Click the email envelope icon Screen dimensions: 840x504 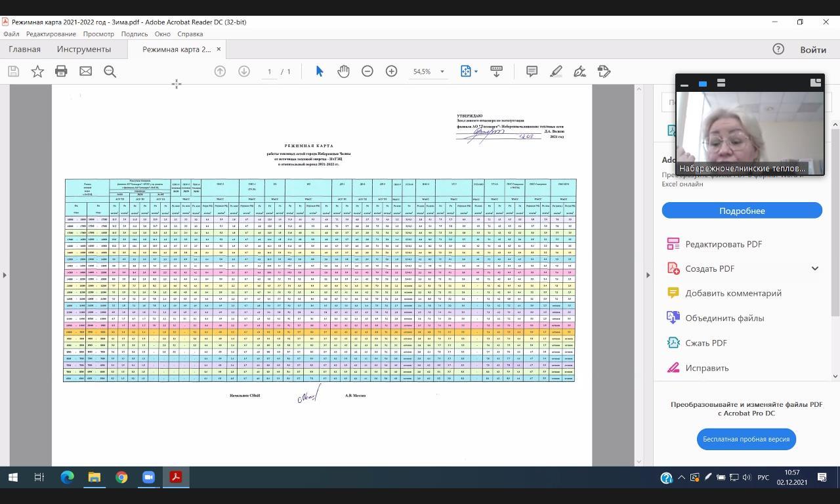[x=85, y=71]
